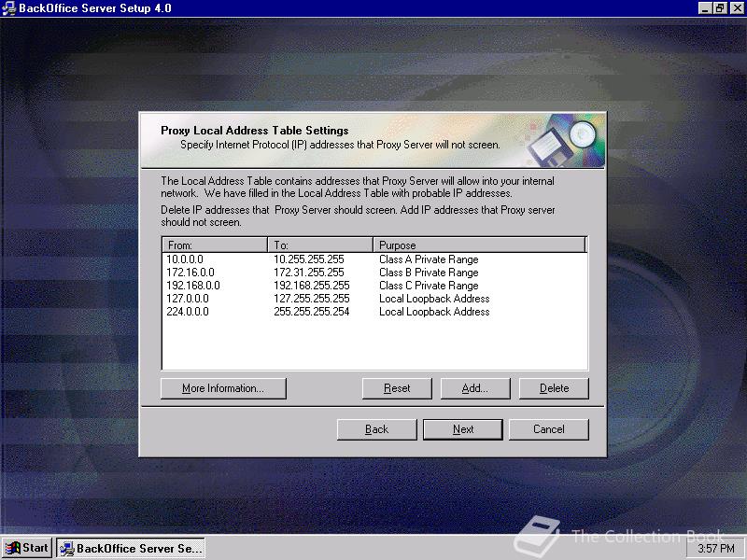Close the BackOffice Server Setup window
Image resolution: width=747 pixels, height=560 pixels.
pyautogui.click(x=737, y=8)
